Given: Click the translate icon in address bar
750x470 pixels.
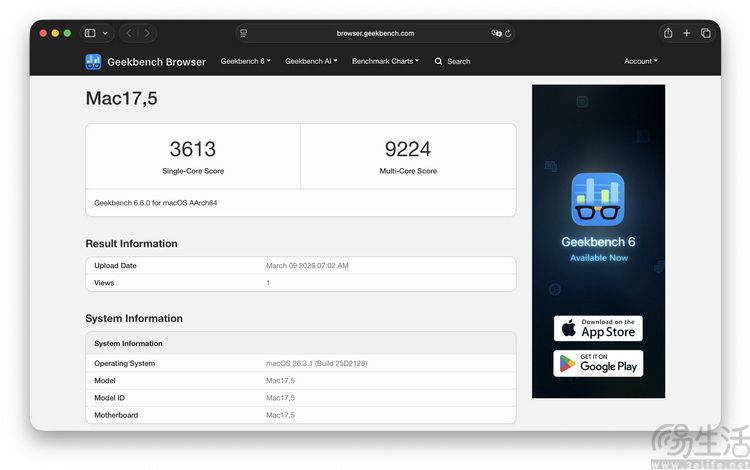Looking at the screenshot, I should click(496, 33).
